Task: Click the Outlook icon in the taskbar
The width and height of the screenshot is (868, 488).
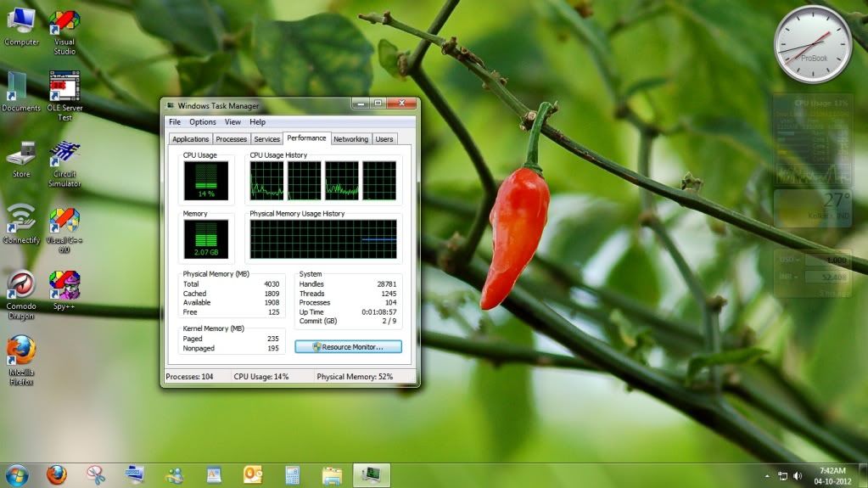Action: pyautogui.click(x=253, y=475)
